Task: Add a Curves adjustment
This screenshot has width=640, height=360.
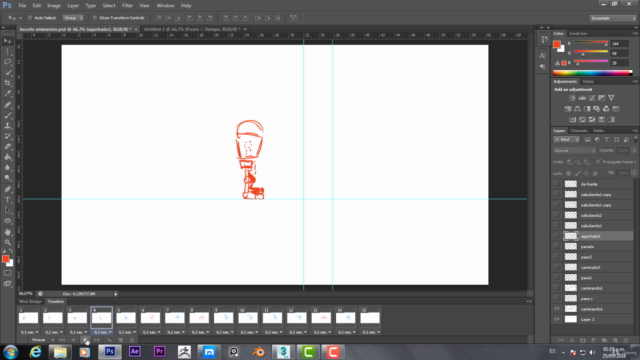Action: [x=592, y=98]
